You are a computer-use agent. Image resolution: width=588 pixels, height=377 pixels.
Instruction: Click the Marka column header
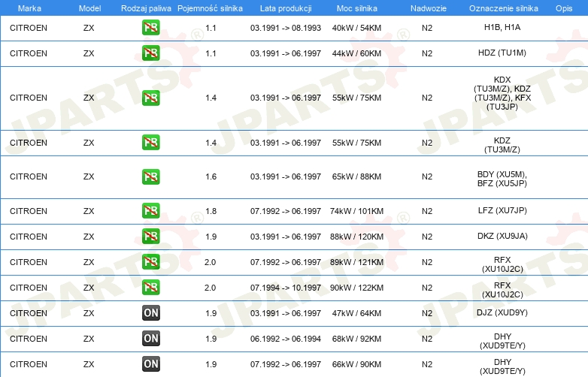[x=29, y=8]
